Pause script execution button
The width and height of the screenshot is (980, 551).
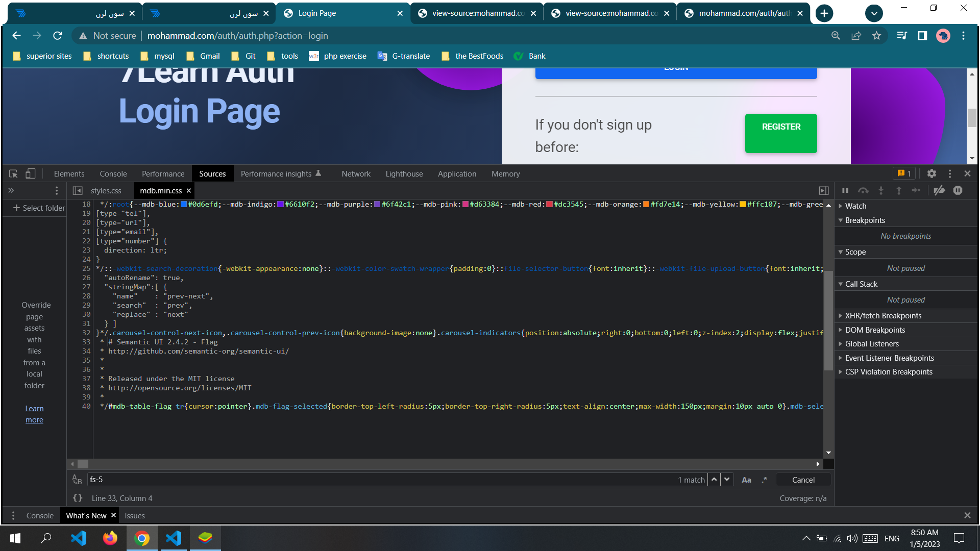845,190
